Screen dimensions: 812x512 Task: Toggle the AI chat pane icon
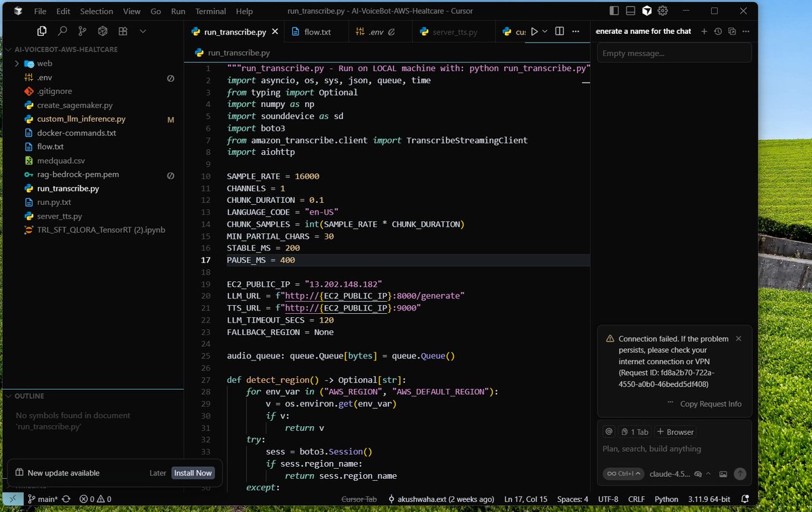pyautogui.click(x=647, y=11)
